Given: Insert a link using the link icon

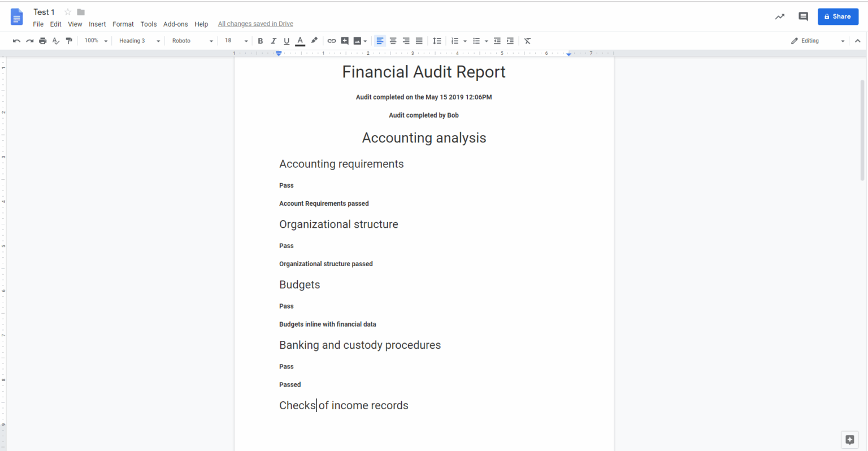Looking at the screenshot, I should [x=331, y=40].
